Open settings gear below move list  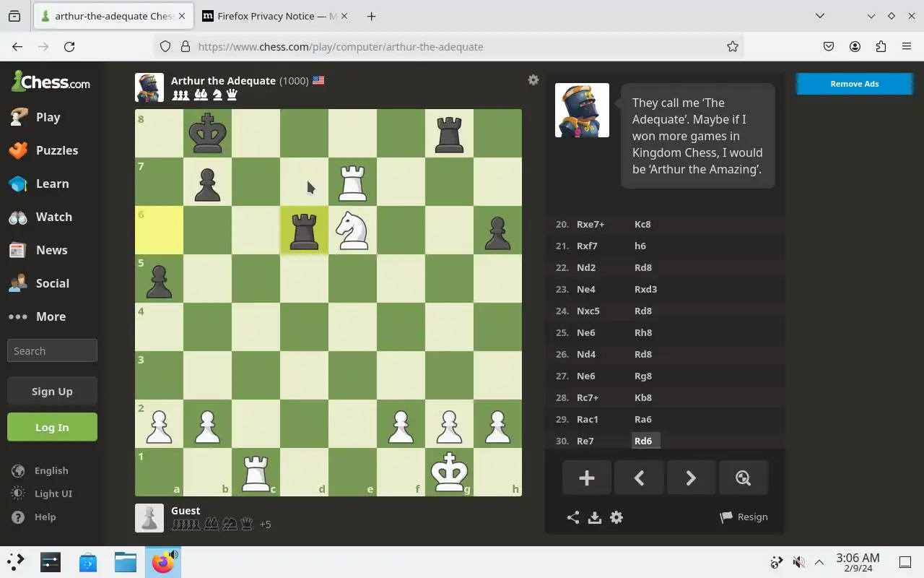[x=616, y=517]
